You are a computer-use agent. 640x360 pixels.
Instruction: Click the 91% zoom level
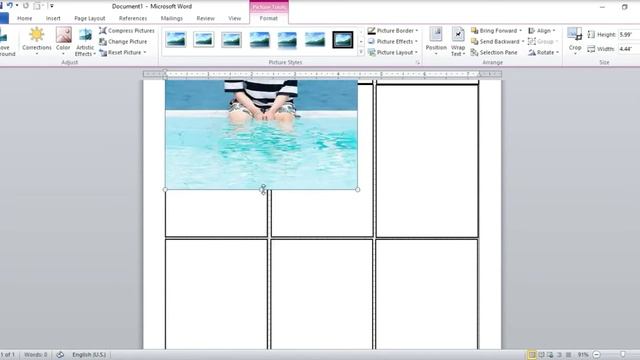click(x=583, y=355)
